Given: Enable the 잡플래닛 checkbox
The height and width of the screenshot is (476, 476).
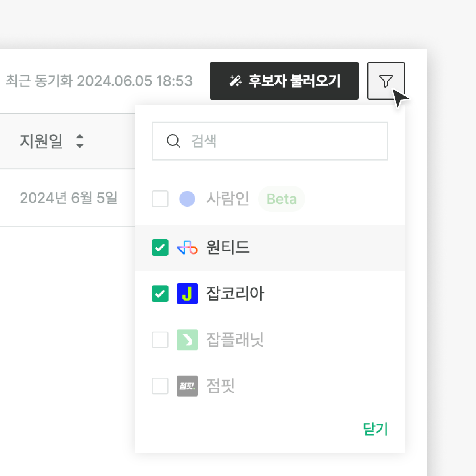Looking at the screenshot, I should click(x=160, y=340).
